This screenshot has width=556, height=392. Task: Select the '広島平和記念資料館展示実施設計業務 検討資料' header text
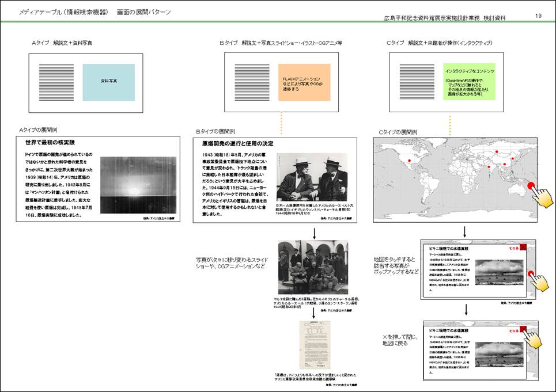pyautogui.click(x=445, y=18)
